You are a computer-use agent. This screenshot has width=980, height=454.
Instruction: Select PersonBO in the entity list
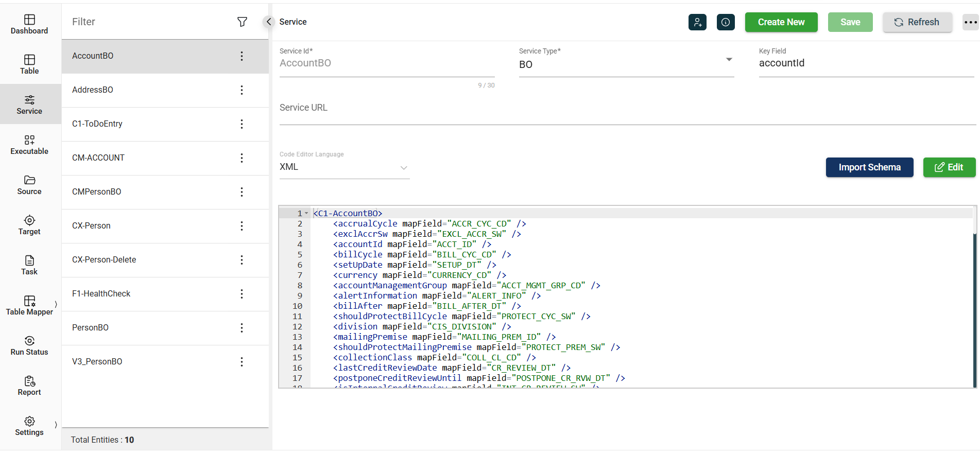click(91, 328)
